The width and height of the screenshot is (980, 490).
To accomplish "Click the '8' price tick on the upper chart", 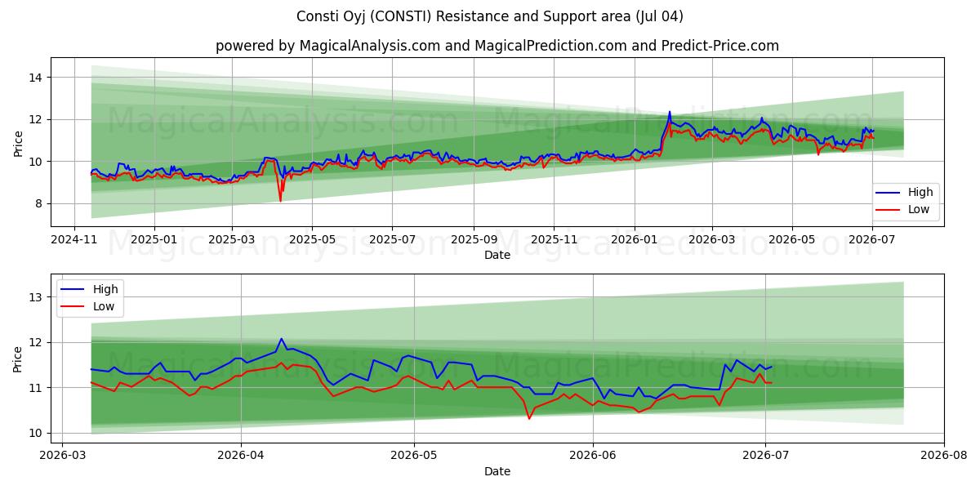I will [41, 203].
